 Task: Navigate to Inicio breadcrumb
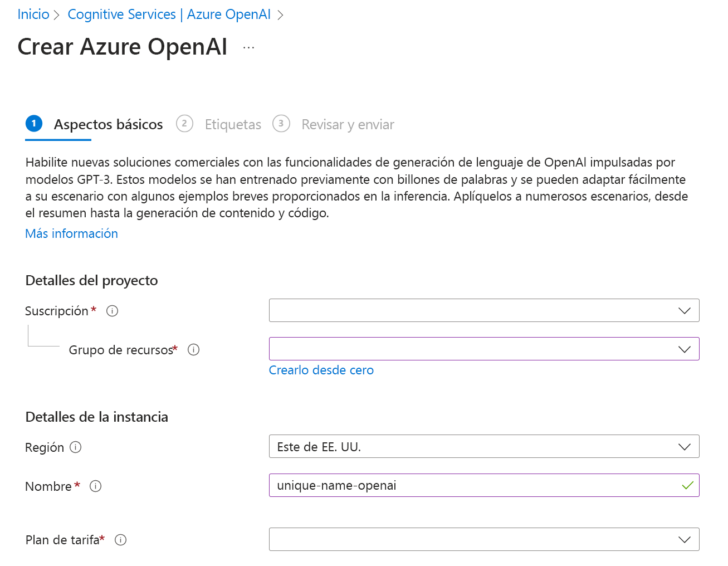pyautogui.click(x=33, y=14)
